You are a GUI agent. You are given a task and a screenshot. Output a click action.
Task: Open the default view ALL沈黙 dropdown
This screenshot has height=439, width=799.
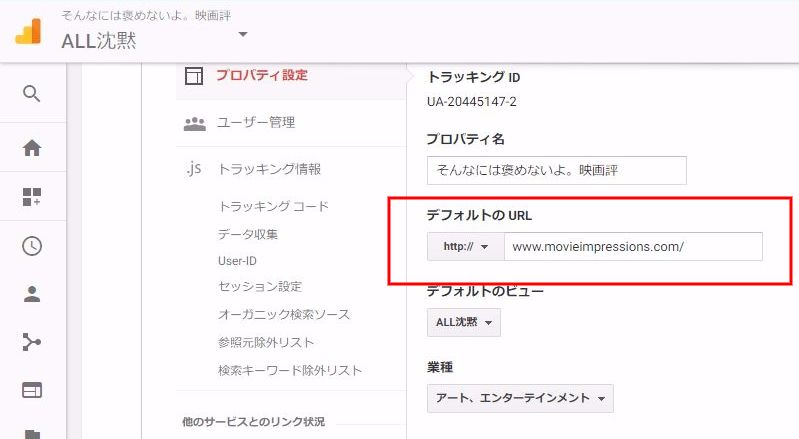click(x=464, y=322)
